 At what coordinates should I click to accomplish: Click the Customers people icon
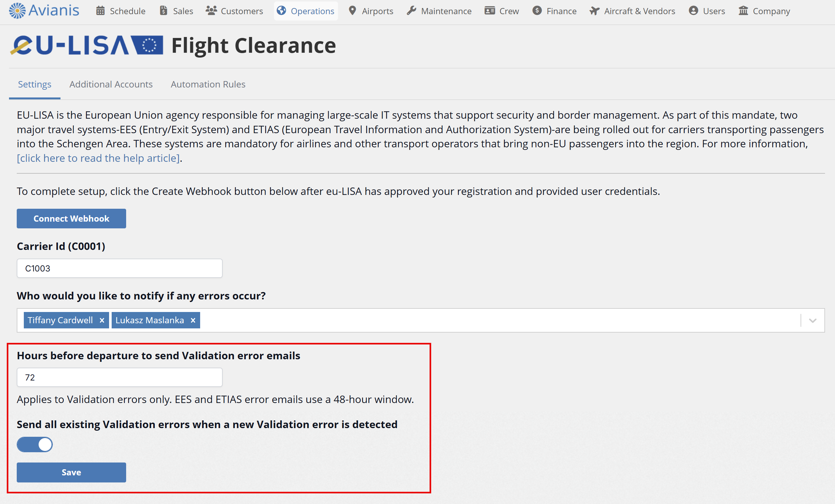coord(211,11)
